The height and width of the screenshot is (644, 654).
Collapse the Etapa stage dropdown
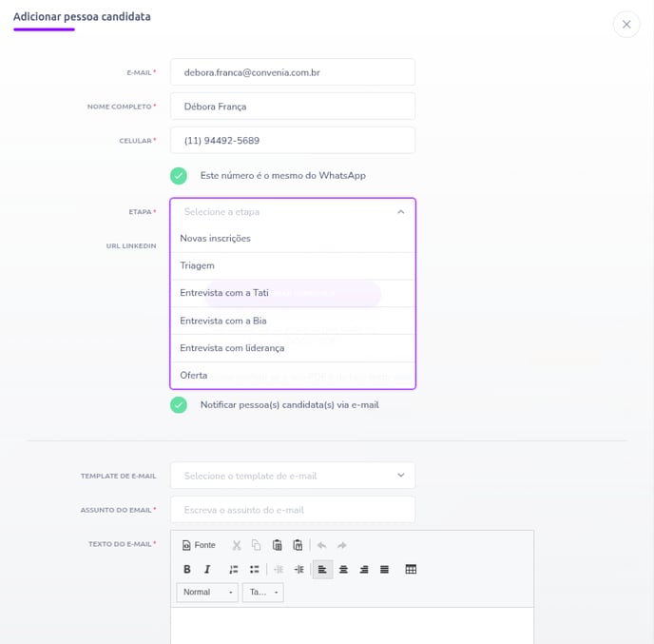pyautogui.click(x=400, y=212)
